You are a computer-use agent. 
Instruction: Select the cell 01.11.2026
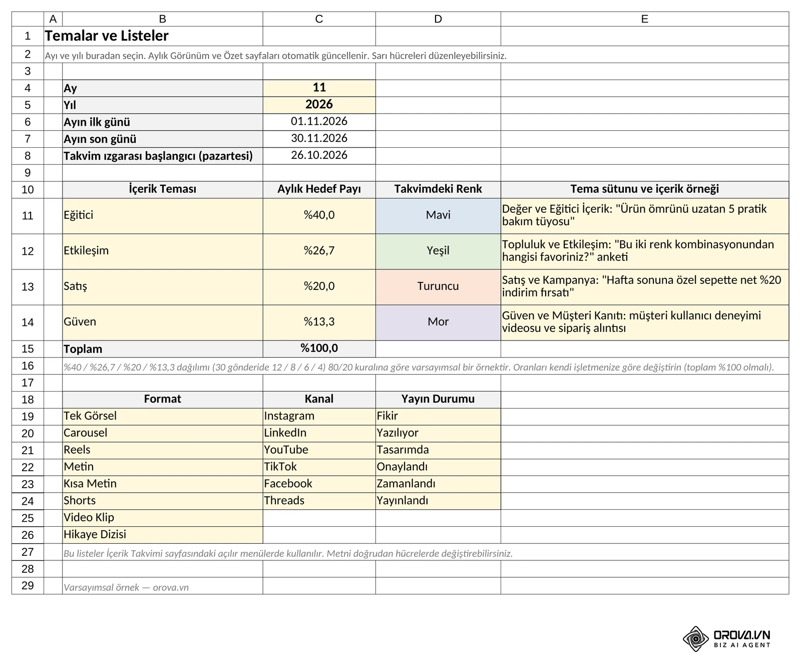[319, 122]
